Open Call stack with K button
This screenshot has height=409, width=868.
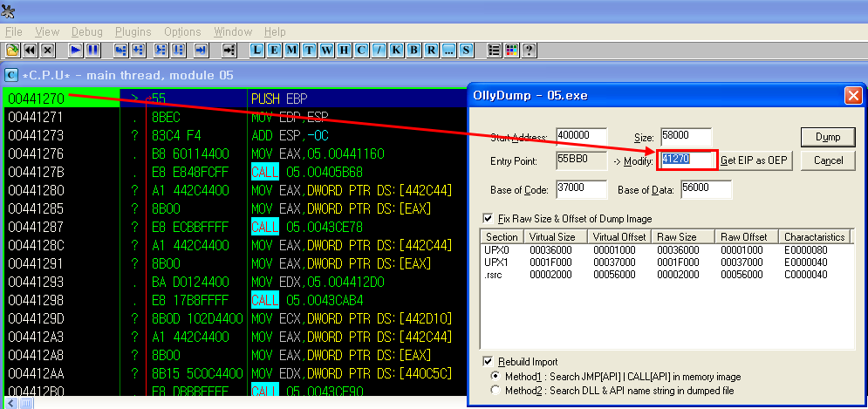coord(396,51)
